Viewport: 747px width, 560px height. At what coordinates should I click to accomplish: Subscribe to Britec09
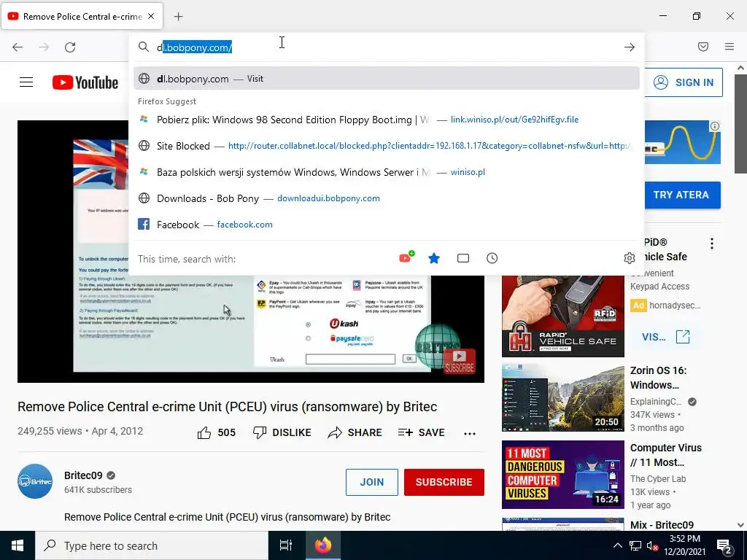[444, 482]
